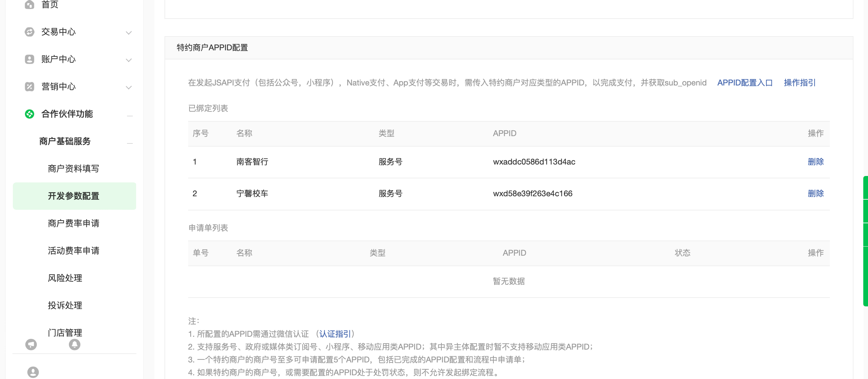Image resolution: width=868 pixels, height=379 pixels.
Task: Select 商户费率申请 in sidebar
Action: coord(73,223)
